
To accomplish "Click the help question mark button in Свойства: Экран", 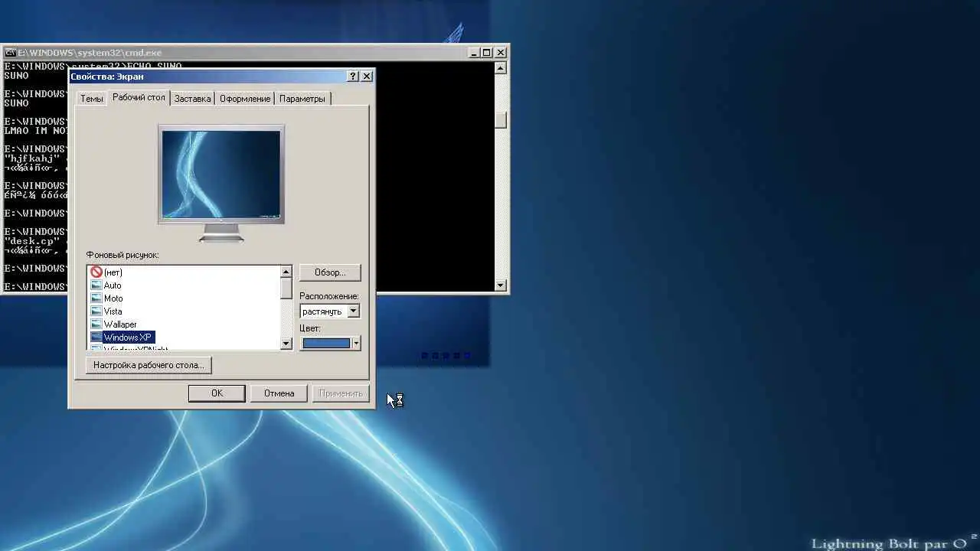I will (x=353, y=76).
